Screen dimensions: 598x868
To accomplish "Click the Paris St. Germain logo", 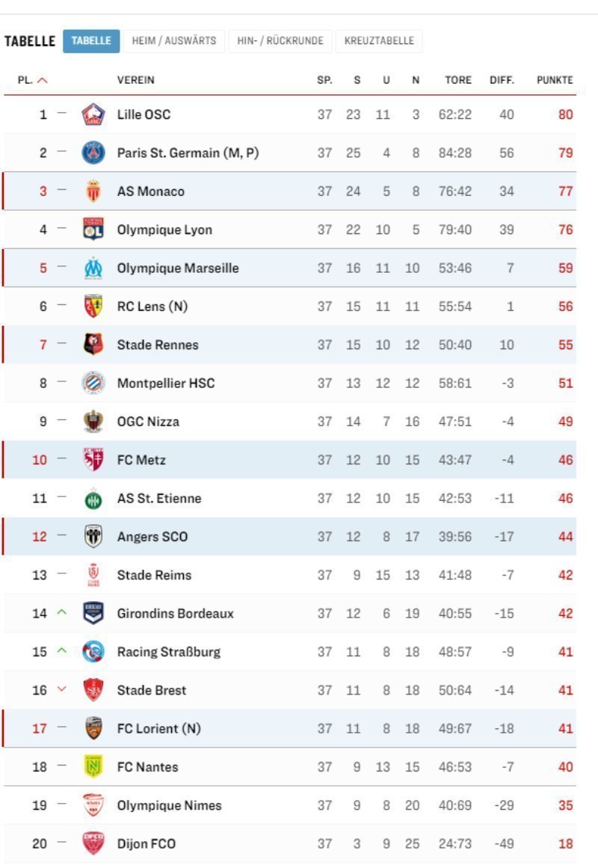I will (93, 153).
